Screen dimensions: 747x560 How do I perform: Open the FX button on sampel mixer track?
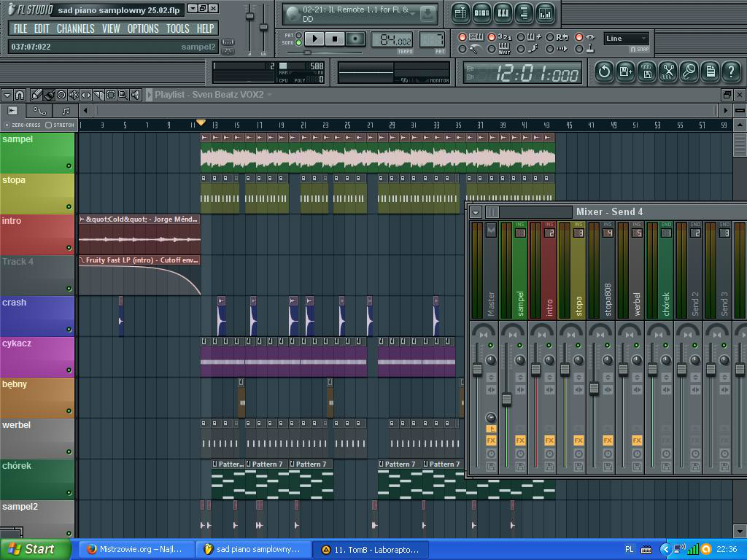(x=519, y=440)
